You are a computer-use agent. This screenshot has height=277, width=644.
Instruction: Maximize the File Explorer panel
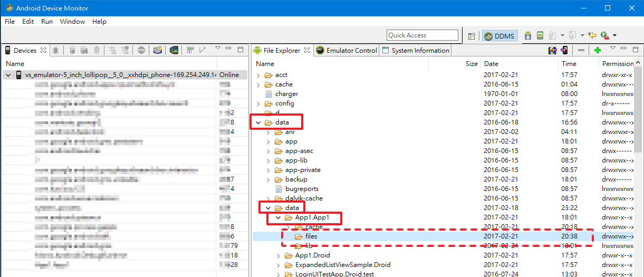coord(636,50)
